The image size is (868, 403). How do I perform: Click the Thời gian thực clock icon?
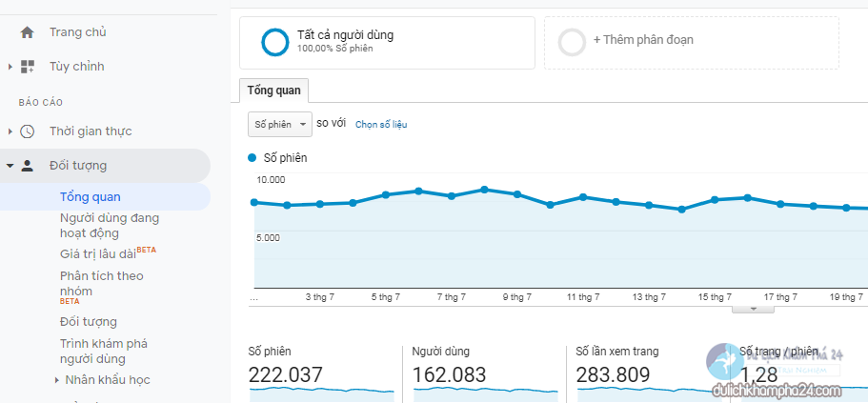click(27, 131)
